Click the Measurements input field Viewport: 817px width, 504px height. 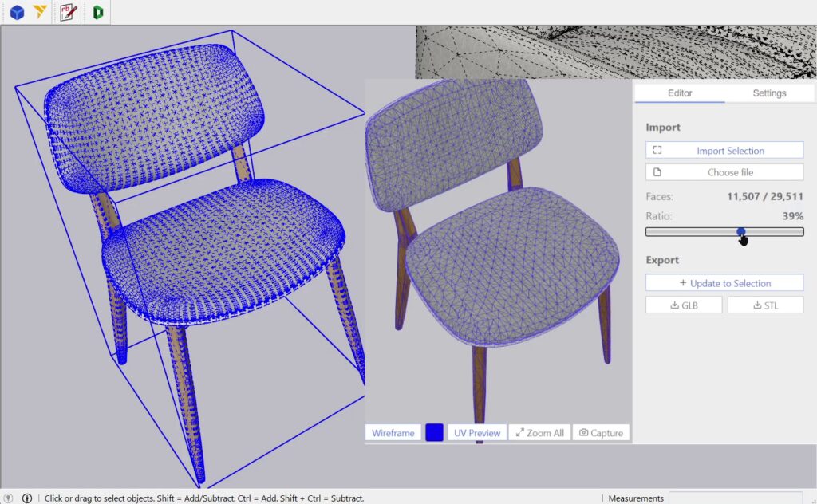pyautogui.click(x=735, y=498)
